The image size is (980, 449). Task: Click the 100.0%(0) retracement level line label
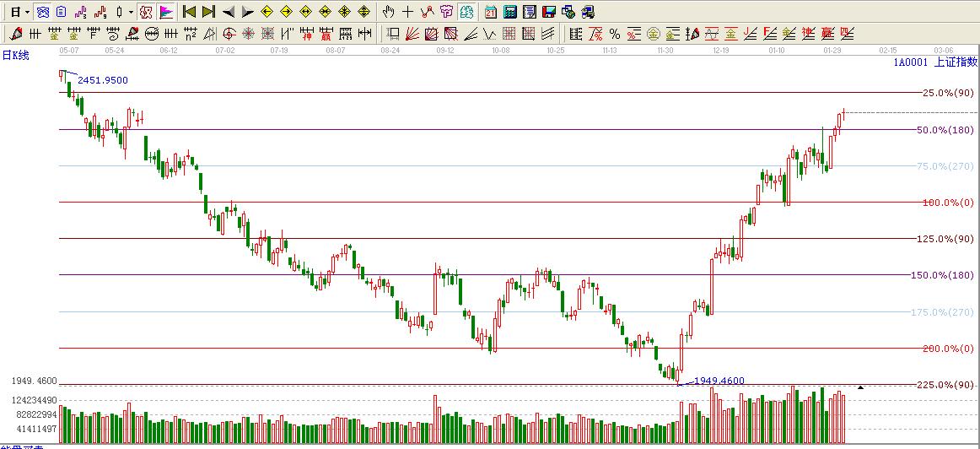[948, 203]
